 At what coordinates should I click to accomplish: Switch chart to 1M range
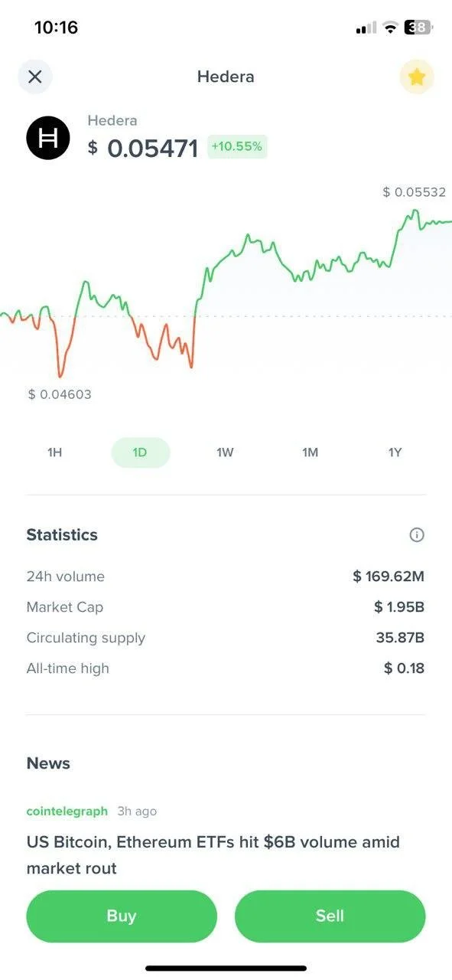[x=310, y=452]
